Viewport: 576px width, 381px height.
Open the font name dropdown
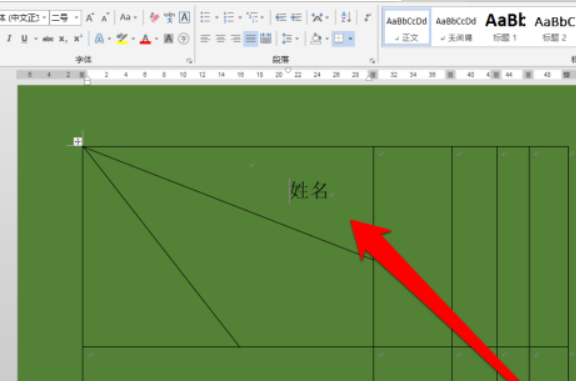click(44, 18)
